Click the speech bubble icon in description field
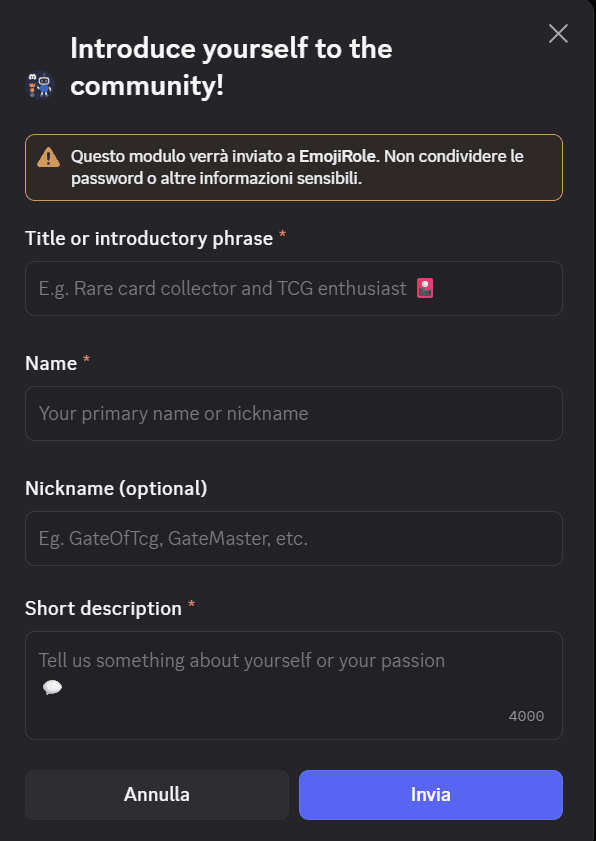596x841 pixels. [51, 688]
